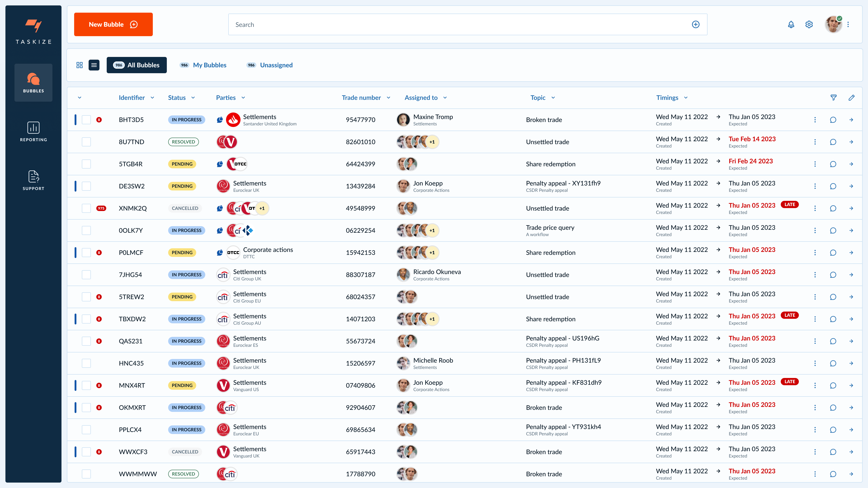Open arrow link for row XNMK2Q

(x=851, y=209)
